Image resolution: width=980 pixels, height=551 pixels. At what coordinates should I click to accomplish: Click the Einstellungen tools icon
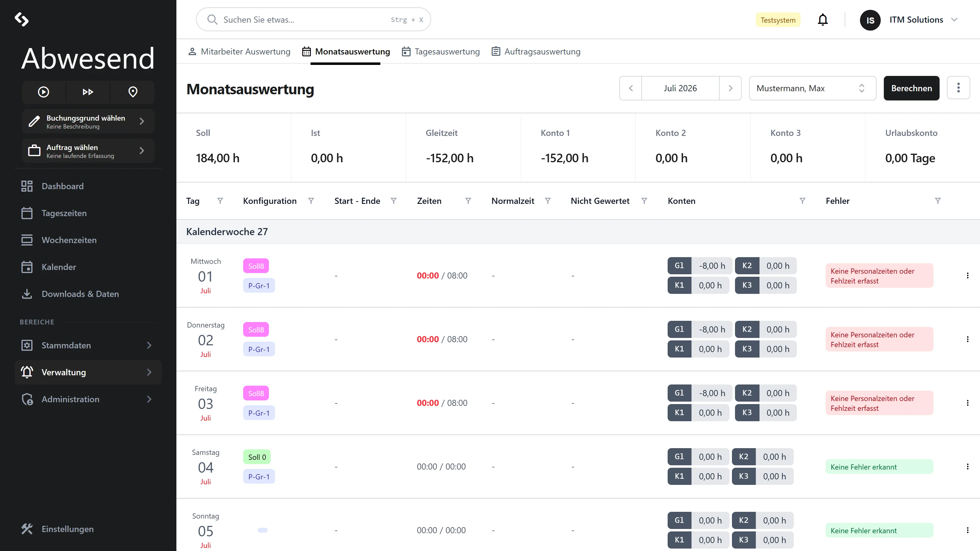[x=27, y=529]
